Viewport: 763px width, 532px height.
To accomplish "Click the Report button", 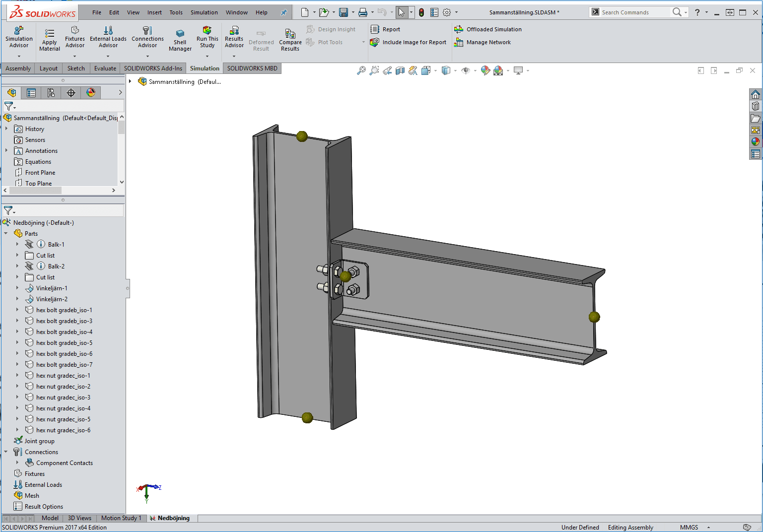I will tap(386, 29).
